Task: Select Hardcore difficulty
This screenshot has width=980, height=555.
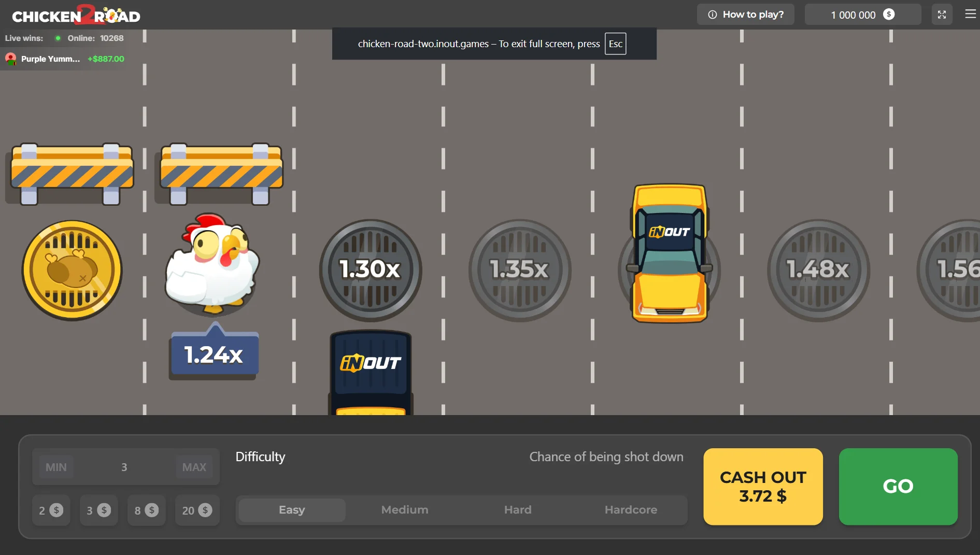Action: [631, 510]
